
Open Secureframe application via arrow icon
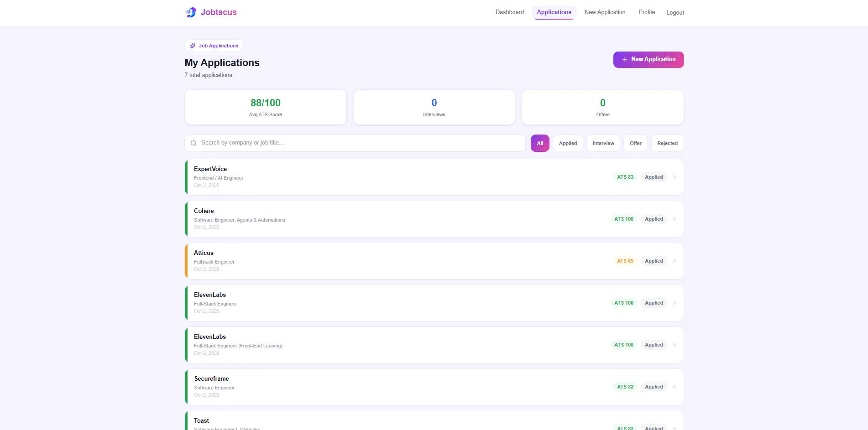click(674, 387)
